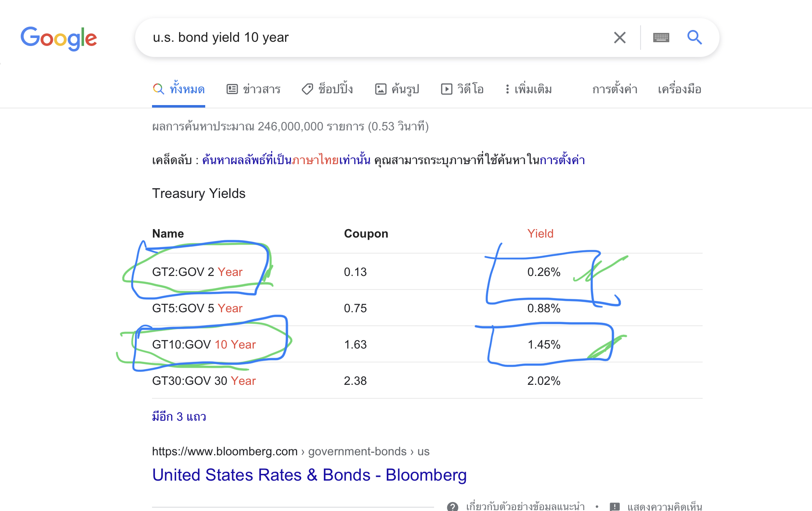Open the การตั้งค่า settings menu
Image resolution: width=812 pixels, height=511 pixels.
click(614, 89)
